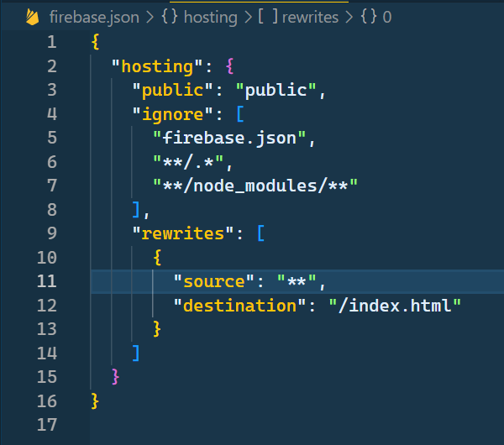Click the "/index.html" value on line 12
This screenshot has height=445, width=504.
[x=395, y=306]
